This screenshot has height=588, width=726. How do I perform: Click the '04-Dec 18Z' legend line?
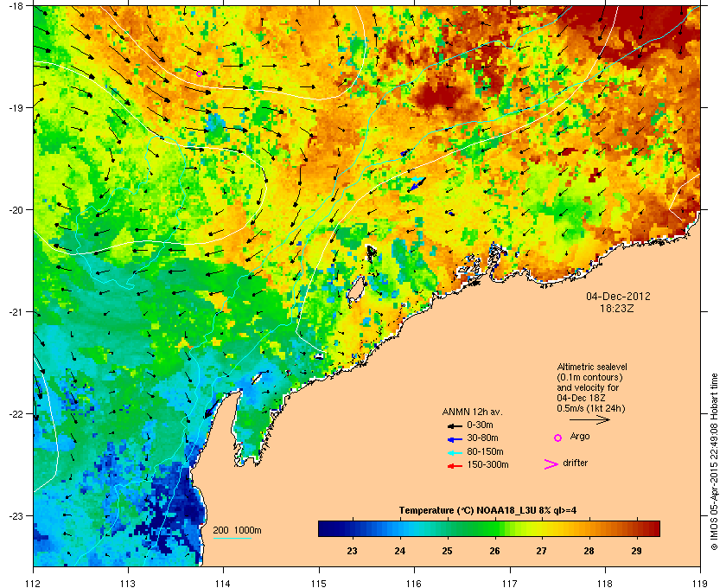pos(581,398)
